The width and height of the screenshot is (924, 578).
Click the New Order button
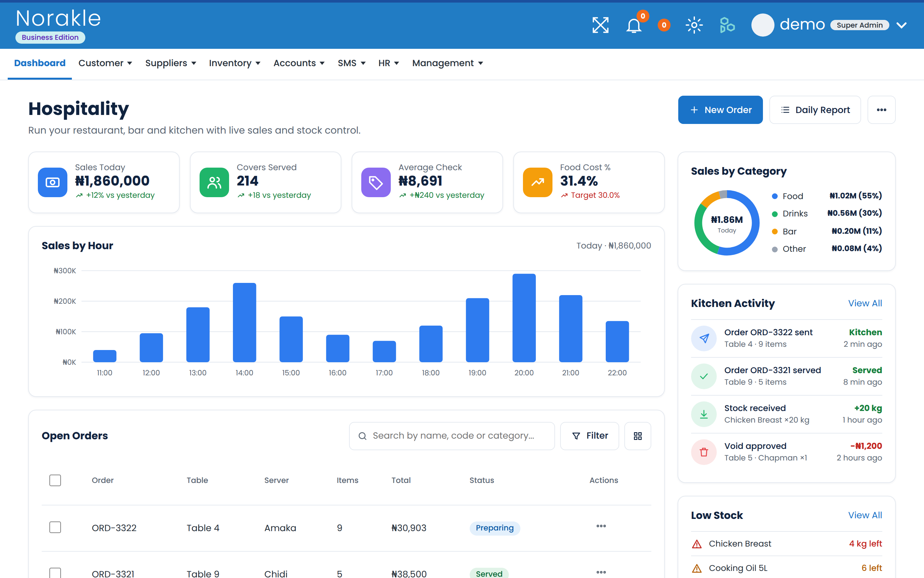click(x=720, y=110)
